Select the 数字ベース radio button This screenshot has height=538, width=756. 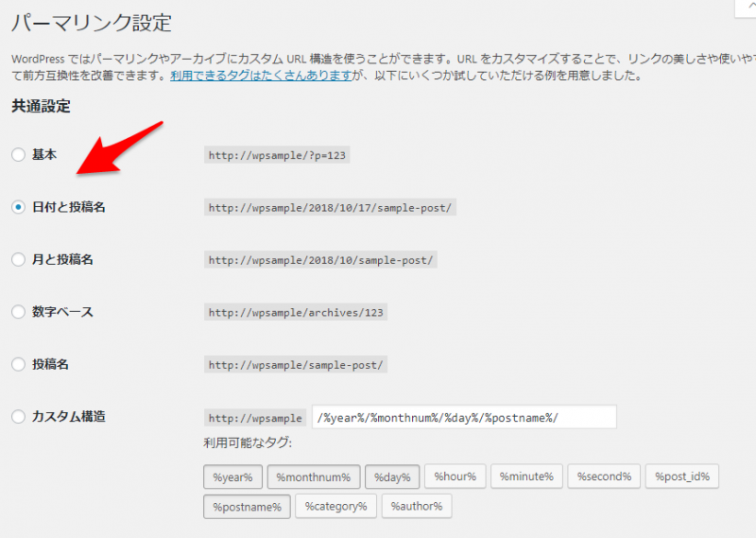(18, 312)
